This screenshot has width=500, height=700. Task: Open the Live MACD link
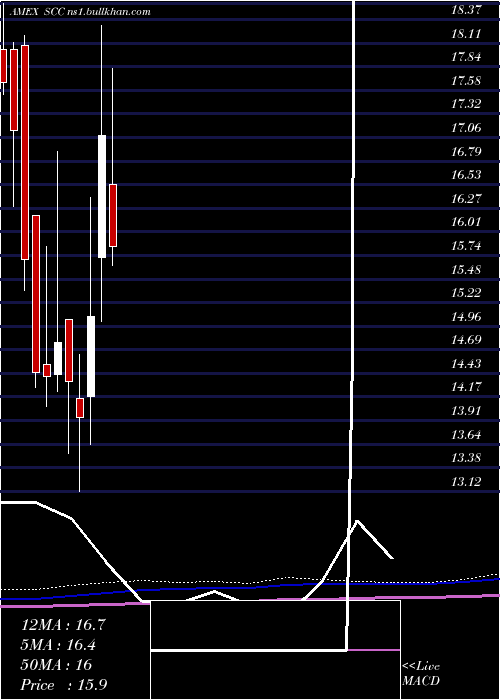pos(421,674)
